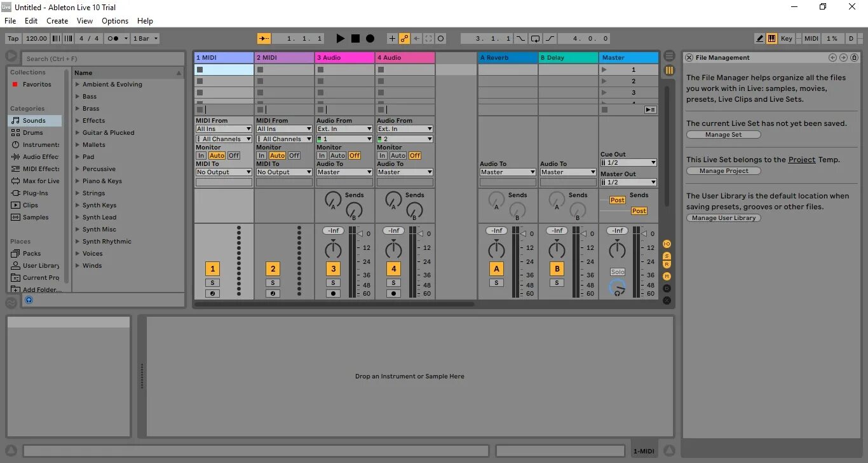Arm track 4 for recording
This screenshot has width=868, height=463.
tap(393, 294)
